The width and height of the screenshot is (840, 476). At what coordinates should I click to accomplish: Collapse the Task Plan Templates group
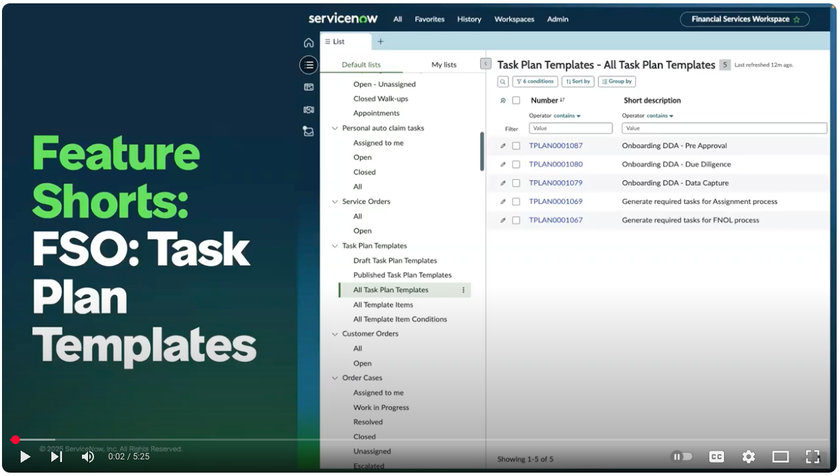pos(335,246)
